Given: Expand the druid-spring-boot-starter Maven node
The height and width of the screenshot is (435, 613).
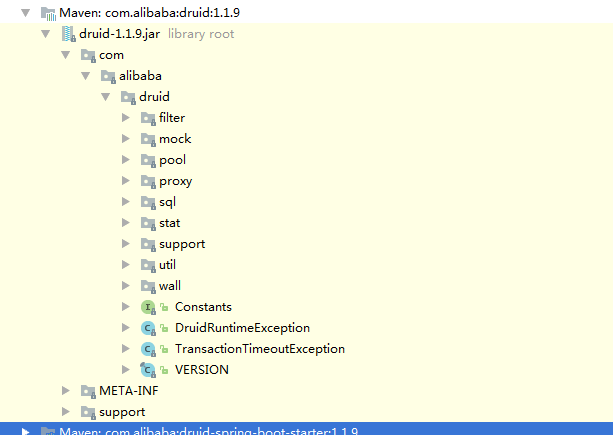Looking at the screenshot, I should 26,432.
